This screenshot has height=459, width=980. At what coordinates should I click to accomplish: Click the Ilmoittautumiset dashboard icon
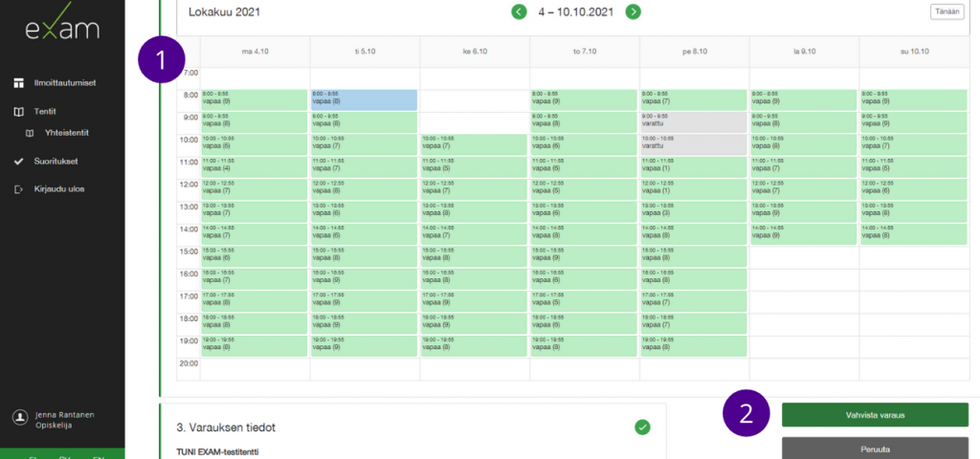(18, 83)
